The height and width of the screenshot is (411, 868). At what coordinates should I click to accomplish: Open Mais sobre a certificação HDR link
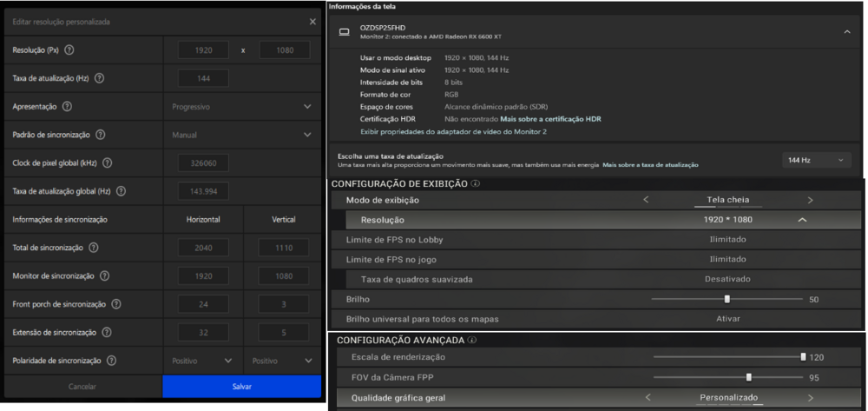[551, 119]
